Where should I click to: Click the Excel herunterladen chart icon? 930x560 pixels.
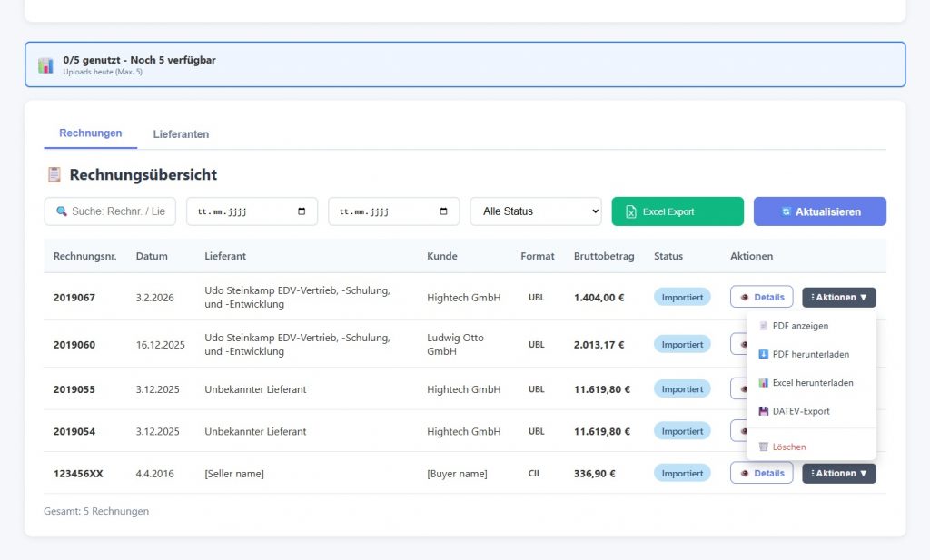pos(763,382)
